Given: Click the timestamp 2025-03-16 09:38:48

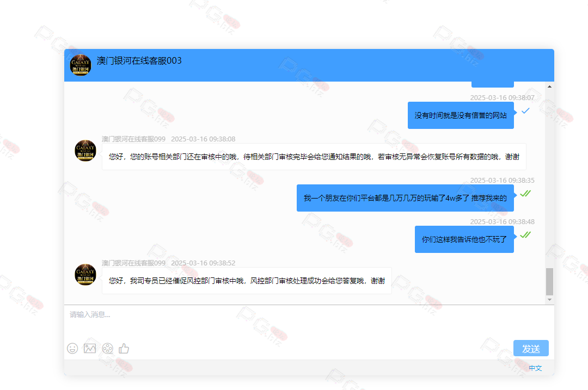Looking at the screenshot, I should pyautogui.click(x=502, y=222).
